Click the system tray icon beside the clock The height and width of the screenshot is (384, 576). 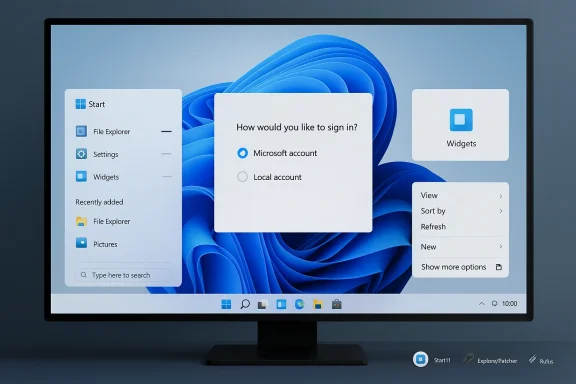click(x=494, y=304)
